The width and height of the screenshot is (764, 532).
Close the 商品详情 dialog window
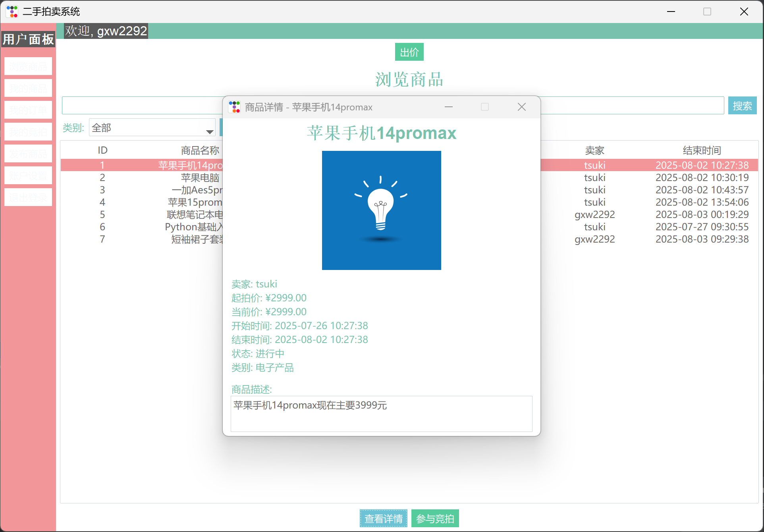(x=522, y=107)
